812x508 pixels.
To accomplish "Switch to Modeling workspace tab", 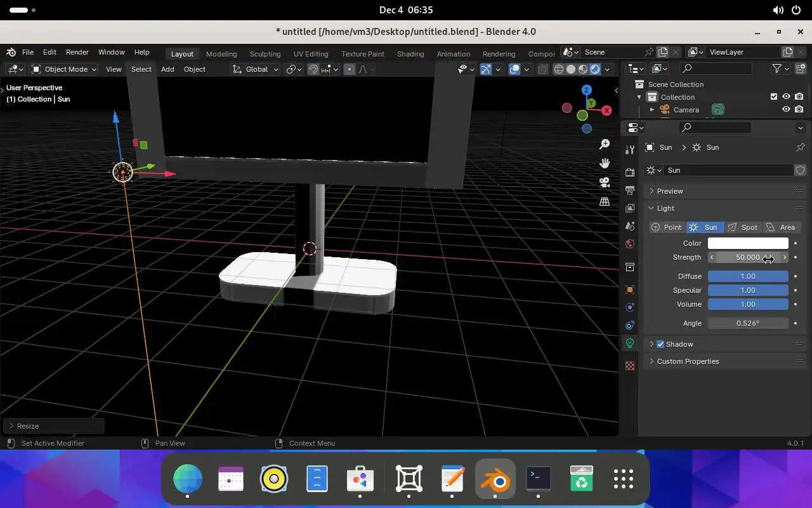I will click(221, 54).
